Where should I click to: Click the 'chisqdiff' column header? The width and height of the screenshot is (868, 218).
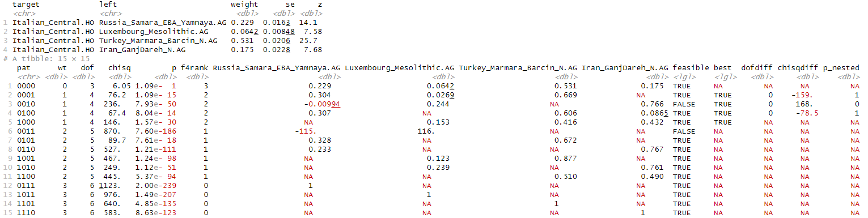tap(798, 67)
